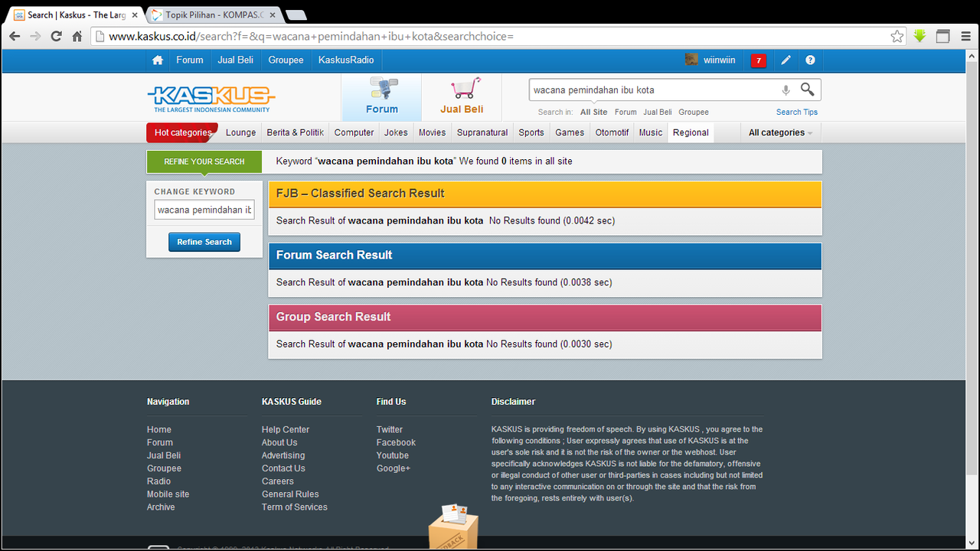Screen dimensions: 980x551
Task: Click the browser forward arrow
Action: click(x=35, y=36)
